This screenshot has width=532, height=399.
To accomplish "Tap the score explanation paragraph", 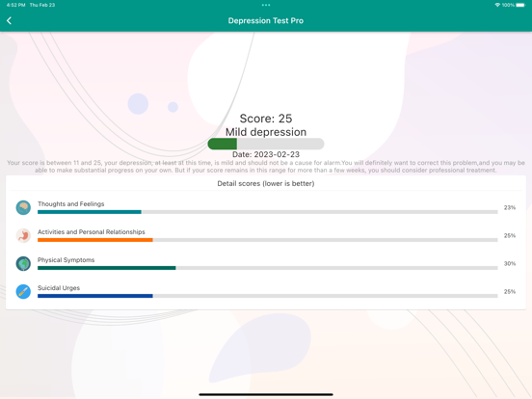I will (266, 167).
